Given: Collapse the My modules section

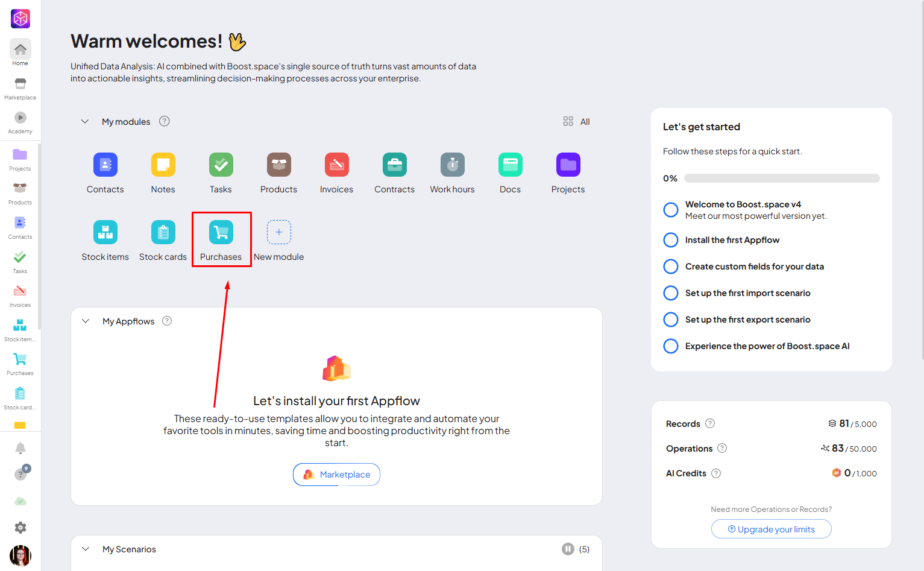Looking at the screenshot, I should (x=85, y=121).
